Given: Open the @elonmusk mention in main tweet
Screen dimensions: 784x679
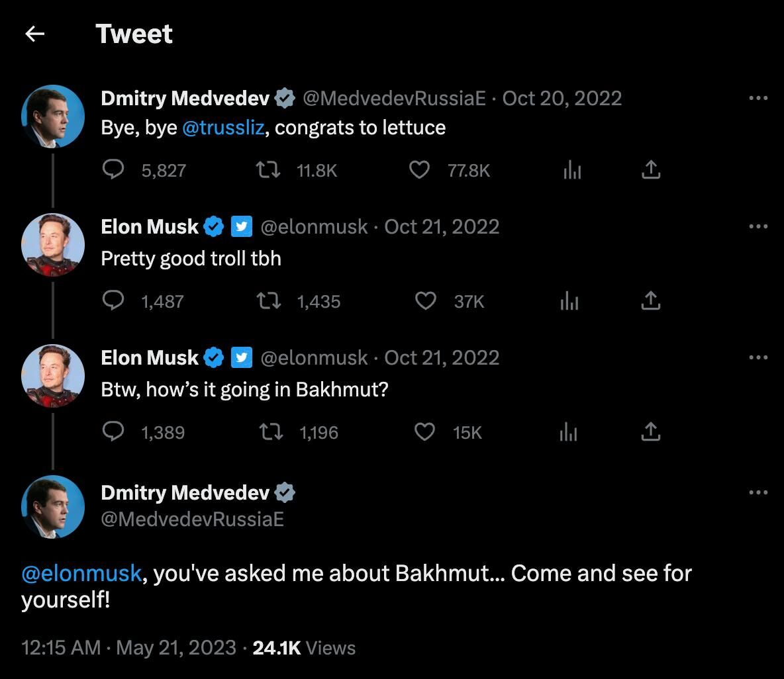Looking at the screenshot, I should click(x=81, y=572).
